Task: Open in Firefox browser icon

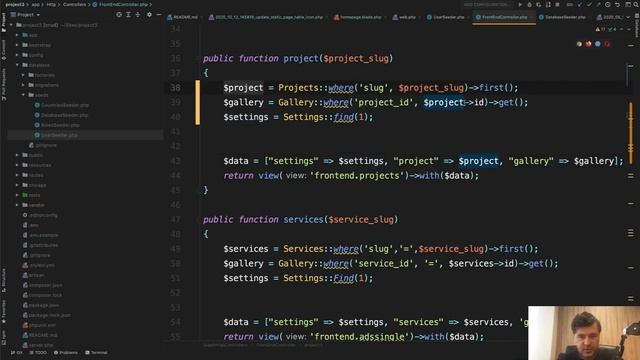Action: coord(589,44)
